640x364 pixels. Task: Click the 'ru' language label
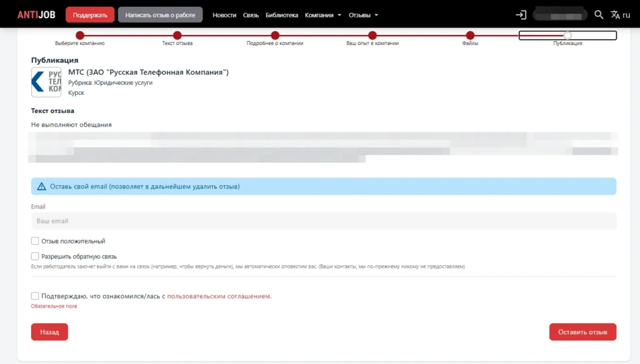626,15
